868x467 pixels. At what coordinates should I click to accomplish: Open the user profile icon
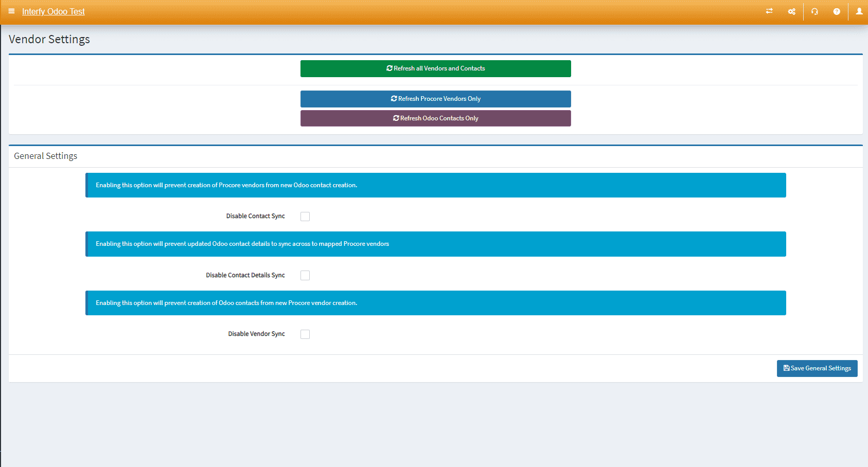(859, 11)
